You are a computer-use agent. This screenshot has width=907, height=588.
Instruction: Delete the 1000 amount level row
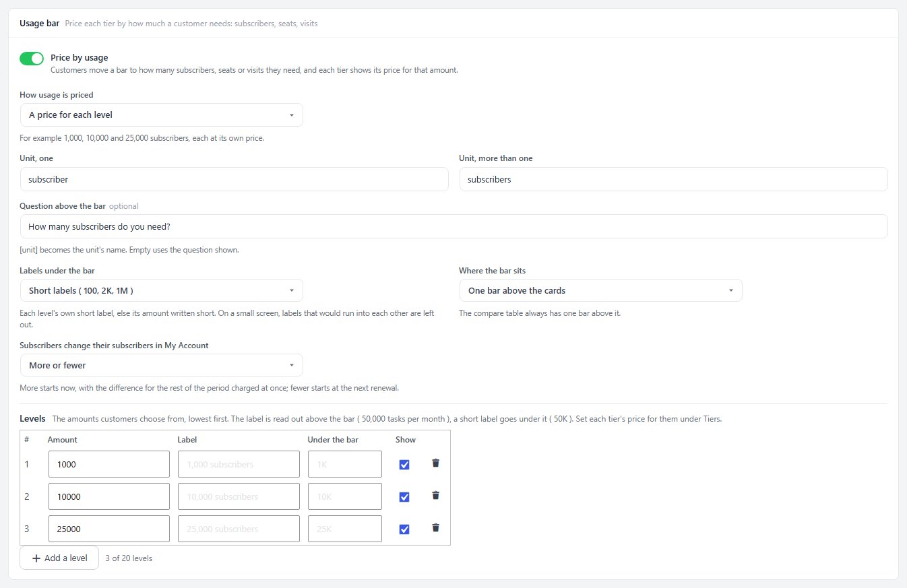[435, 463]
